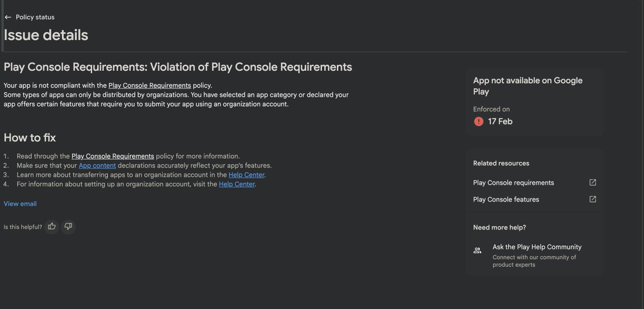Select Play Console requirements related resource

(514, 183)
